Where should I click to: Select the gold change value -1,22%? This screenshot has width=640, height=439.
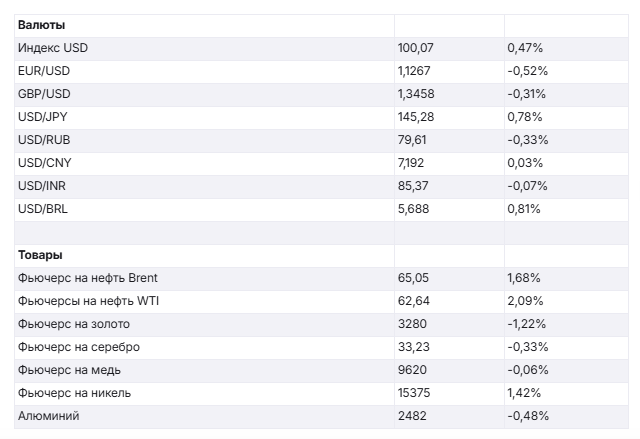(x=527, y=324)
